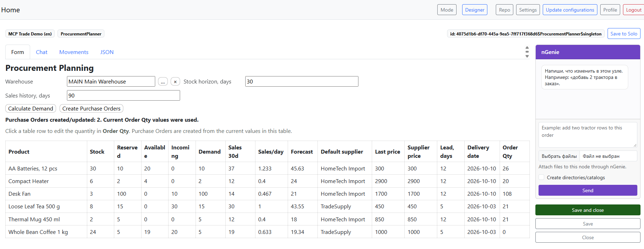Open the Repo page

pyautogui.click(x=505, y=10)
